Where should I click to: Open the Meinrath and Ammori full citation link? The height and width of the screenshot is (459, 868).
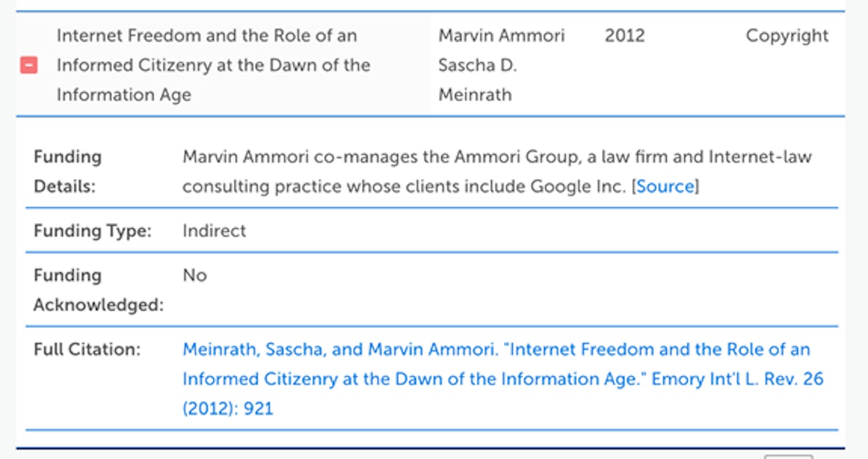coord(503,379)
